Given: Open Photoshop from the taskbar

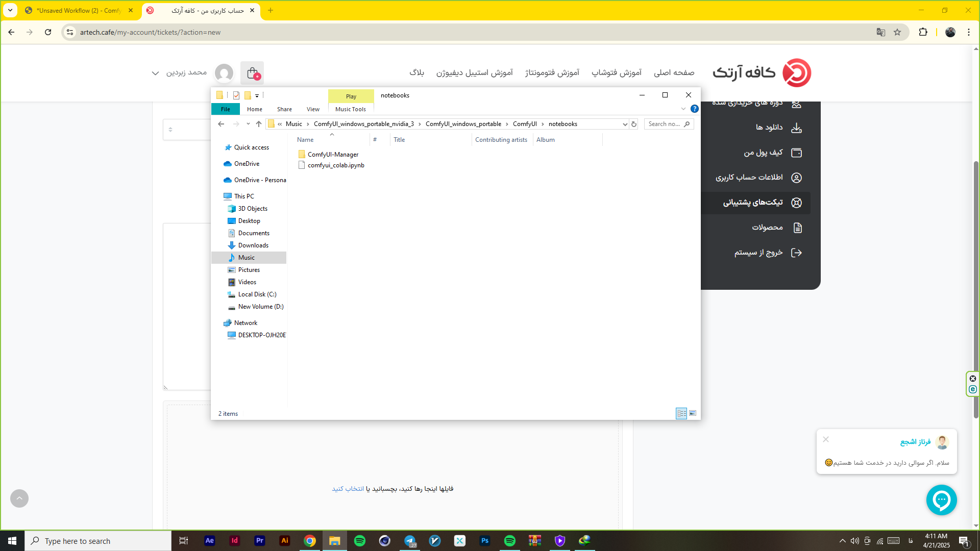Looking at the screenshot, I should 485,541.
